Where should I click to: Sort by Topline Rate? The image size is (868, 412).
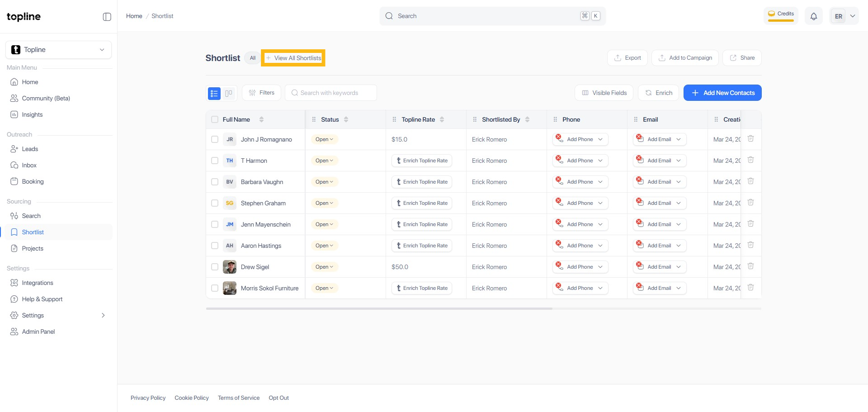tap(442, 119)
